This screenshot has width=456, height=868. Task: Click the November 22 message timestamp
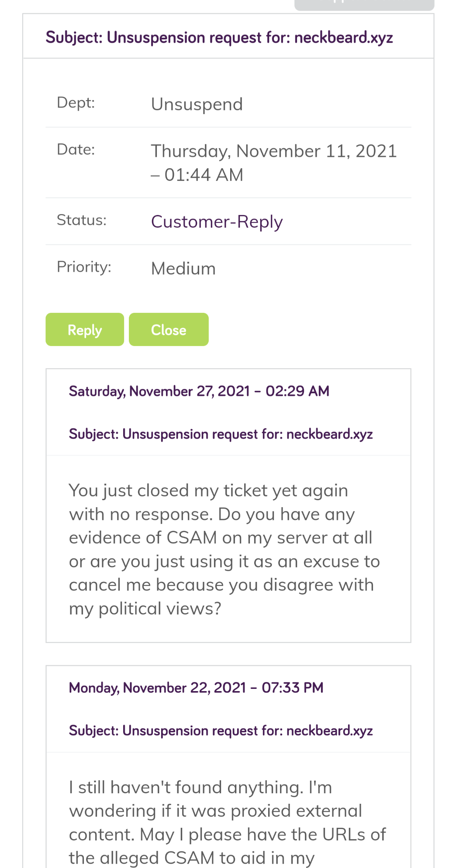click(196, 688)
